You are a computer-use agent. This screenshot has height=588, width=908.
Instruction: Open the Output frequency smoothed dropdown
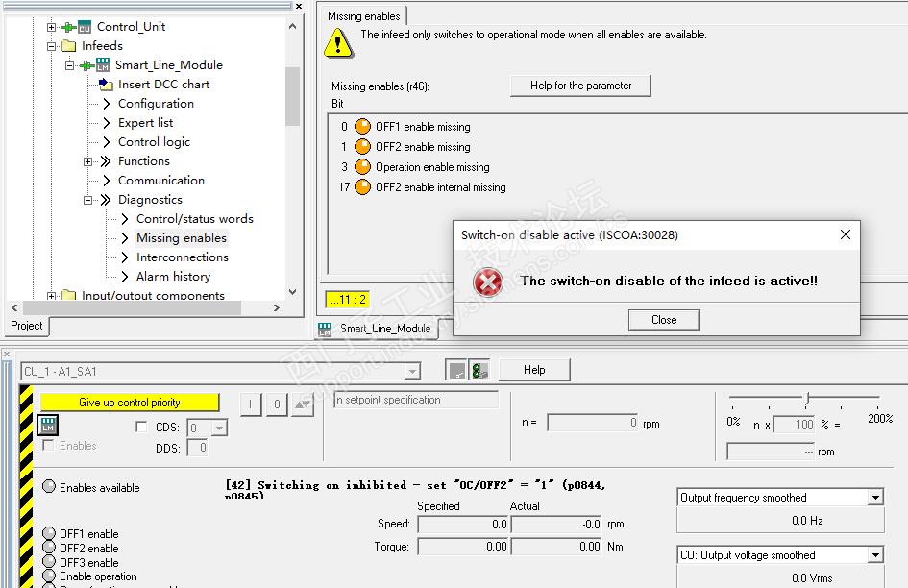click(875, 498)
